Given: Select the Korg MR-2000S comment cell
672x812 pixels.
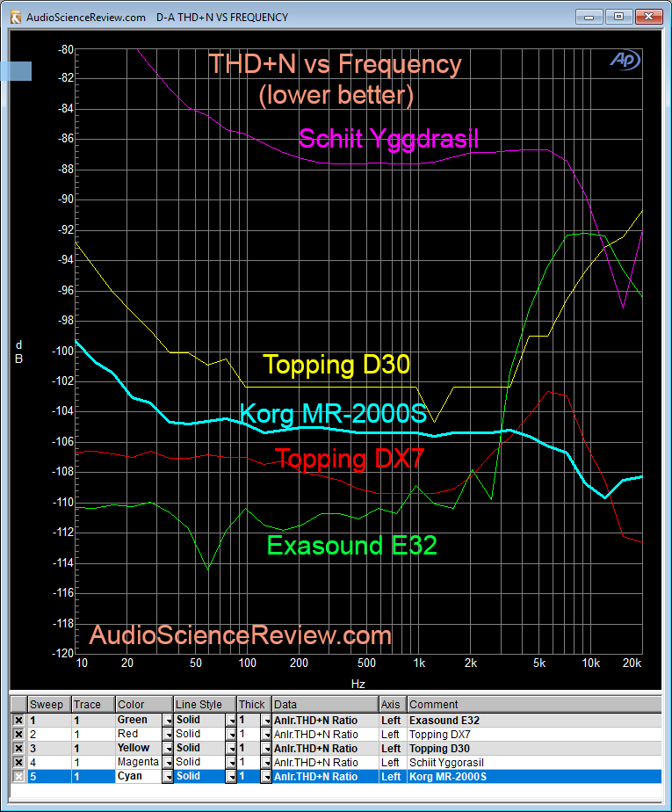Looking at the screenshot, I should coord(535,776).
